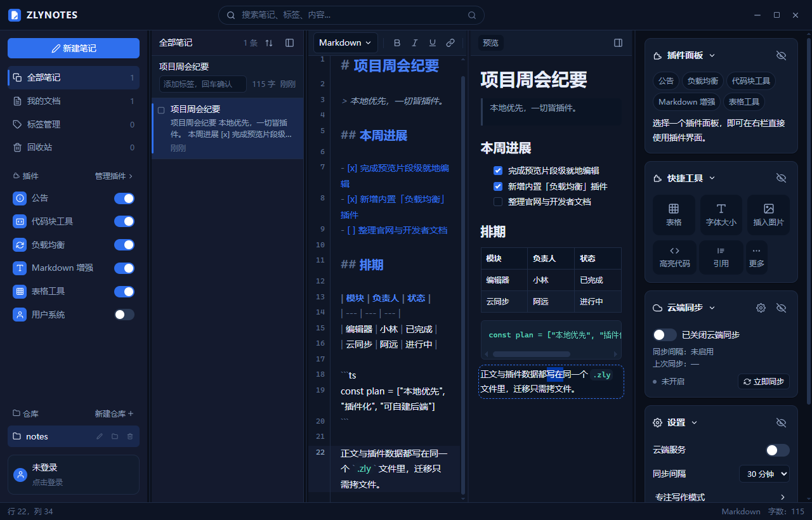Apply underline formatting

tap(433, 42)
